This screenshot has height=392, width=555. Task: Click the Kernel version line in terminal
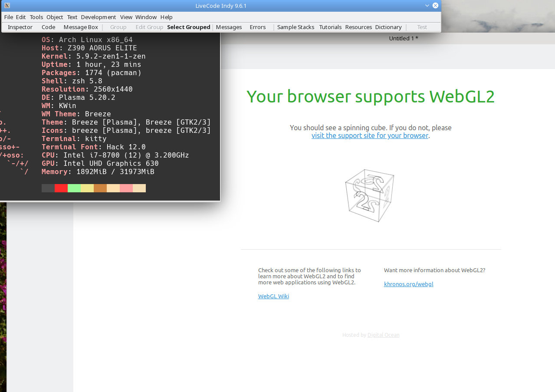click(x=94, y=56)
